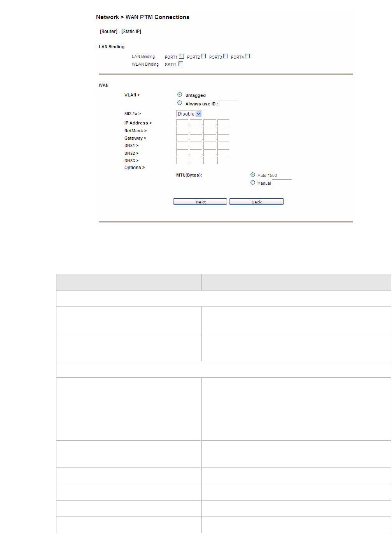Enable the PORT1 LAN binding checkbox
This screenshot has width=392, height=534.
pyautogui.click(x=181, y=56)
